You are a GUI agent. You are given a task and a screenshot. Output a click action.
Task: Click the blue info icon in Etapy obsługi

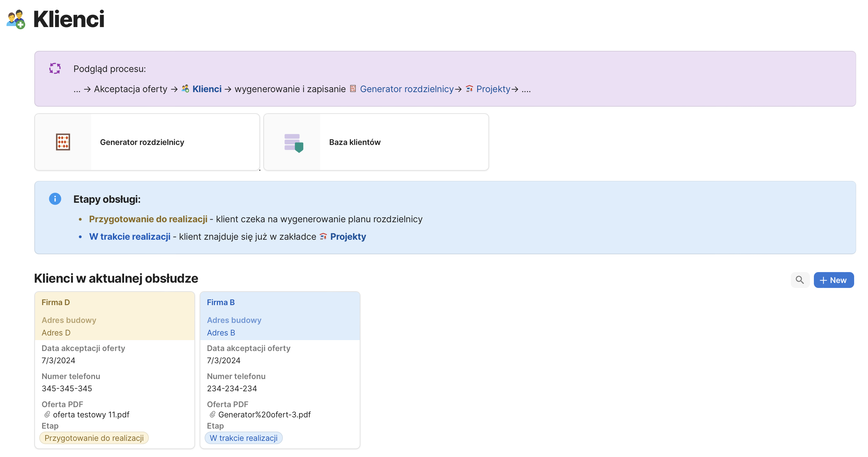click(55, 199)
